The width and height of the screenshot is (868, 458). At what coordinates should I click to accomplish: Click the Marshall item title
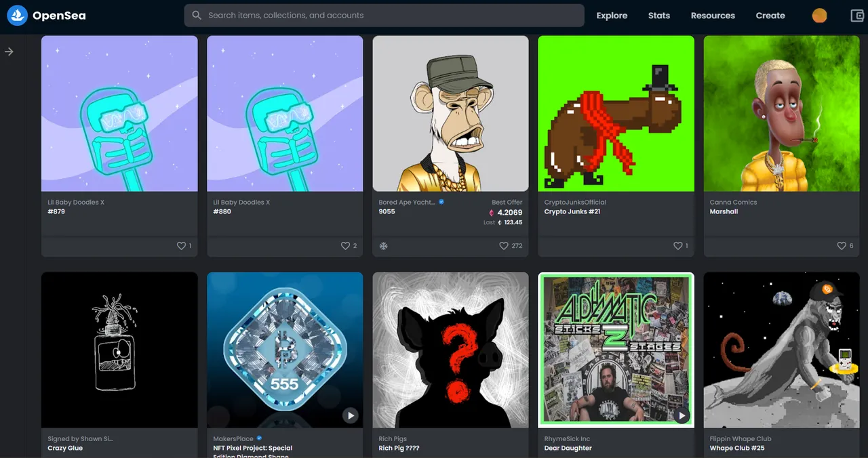click(724, 211)
